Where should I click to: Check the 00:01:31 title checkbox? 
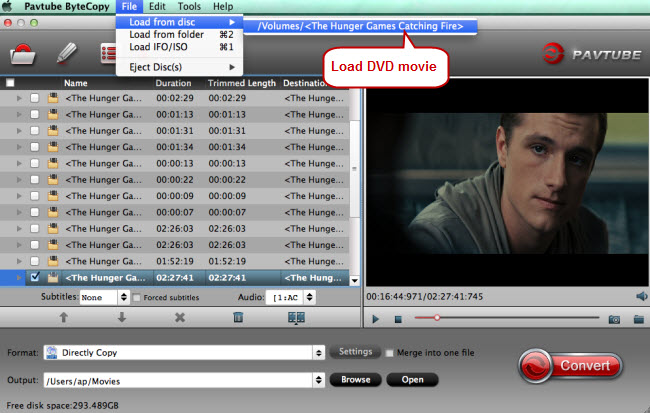coord(34,131)
